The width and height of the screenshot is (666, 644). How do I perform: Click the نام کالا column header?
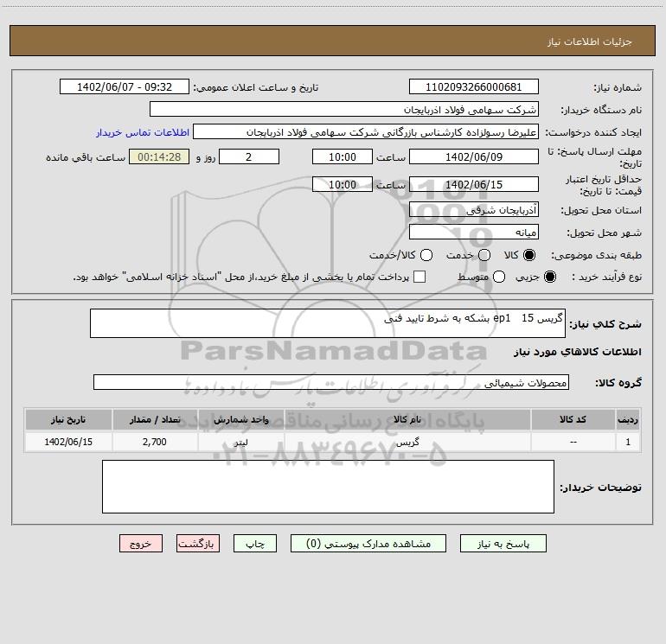[x=407, y=419]
